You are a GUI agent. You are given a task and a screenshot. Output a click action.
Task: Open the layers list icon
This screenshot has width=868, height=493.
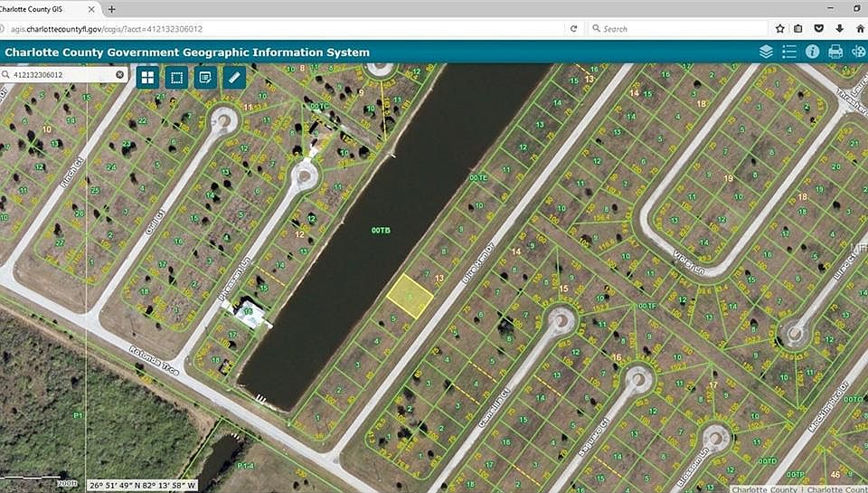click(x=766, y=52)
